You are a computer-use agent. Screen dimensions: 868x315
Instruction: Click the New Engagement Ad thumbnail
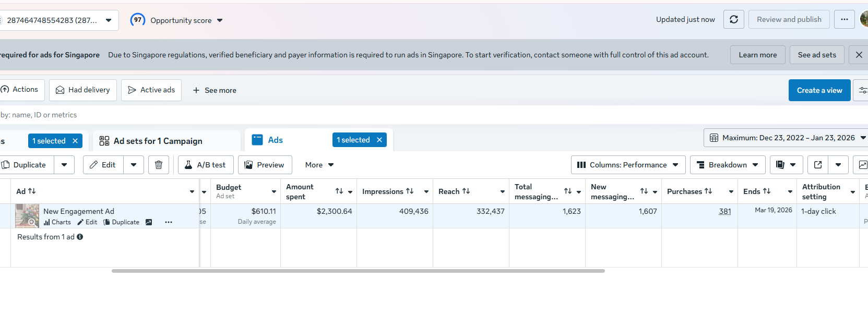(x=27, y=215)
